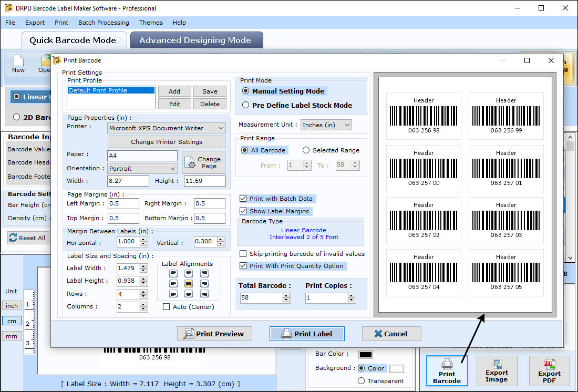Open the Batch Processing menu
The image size is (578, 392).
(x=104, y=23)
